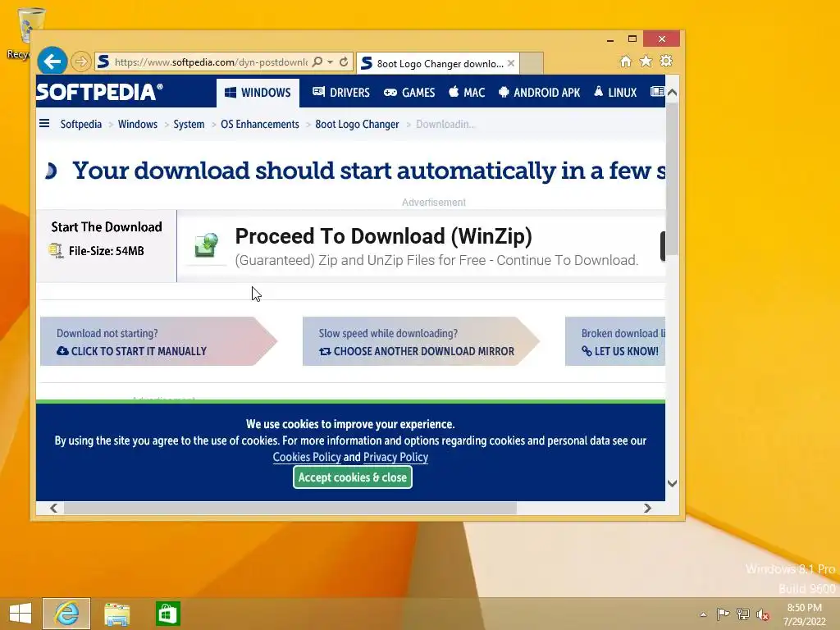This screenshot has width=840, height=630.
Task: Maximize the Internet Explorer window
Action: point(632,39)
